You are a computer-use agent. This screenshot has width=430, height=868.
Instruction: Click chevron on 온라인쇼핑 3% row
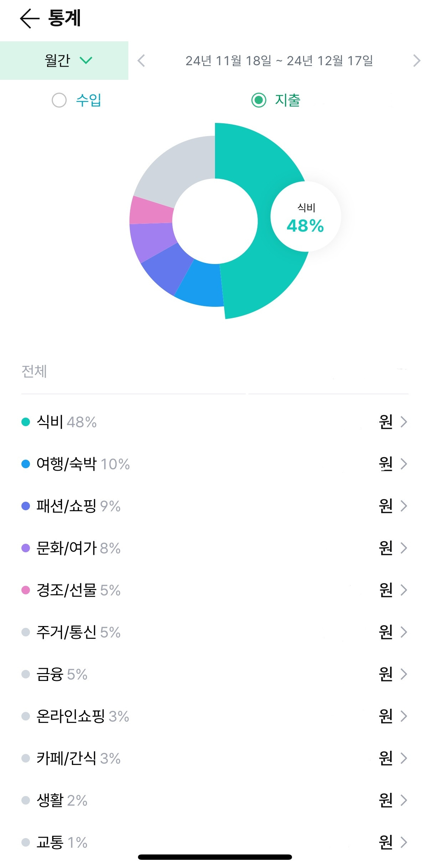pyautogui.click(x=404, y=716)
